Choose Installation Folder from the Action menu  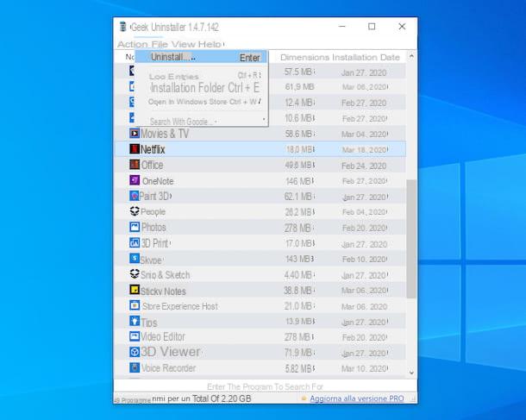click(x=201, y=88)
